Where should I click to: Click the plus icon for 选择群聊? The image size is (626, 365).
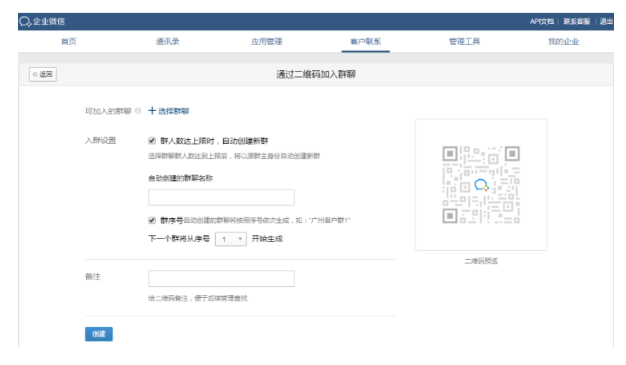[x=152, y=111]
